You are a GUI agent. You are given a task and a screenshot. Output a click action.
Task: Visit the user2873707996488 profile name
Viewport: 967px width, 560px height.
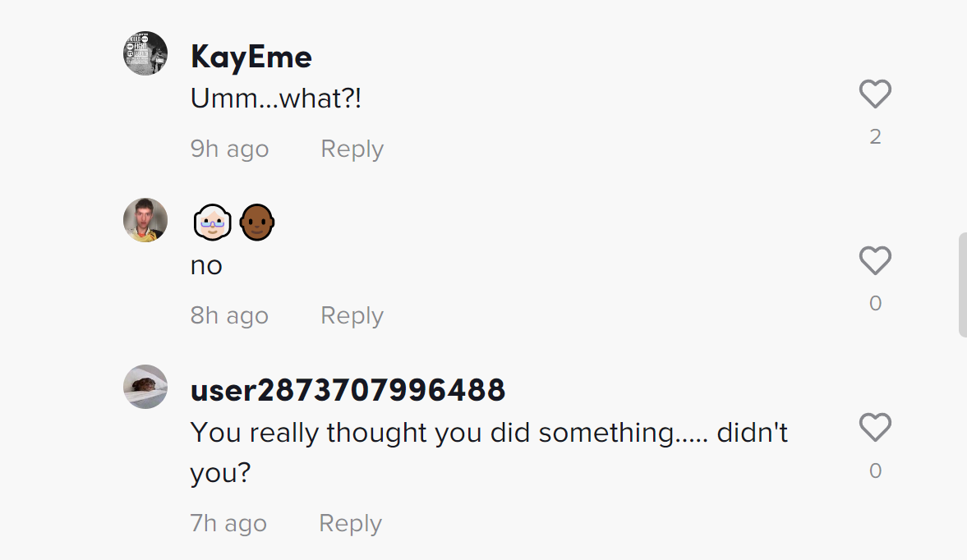tap(348, 390)
